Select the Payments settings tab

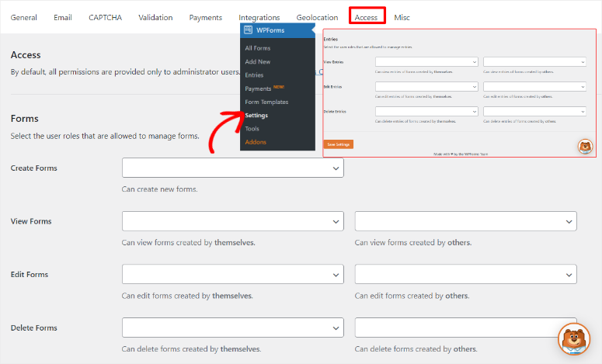[205, 18]
